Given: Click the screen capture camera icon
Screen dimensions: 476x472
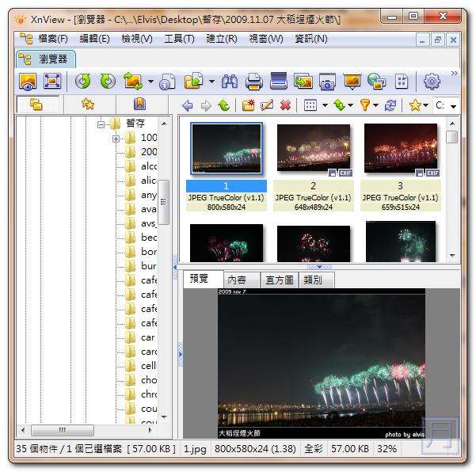Looking at the screenshot, I should point(327,81).
